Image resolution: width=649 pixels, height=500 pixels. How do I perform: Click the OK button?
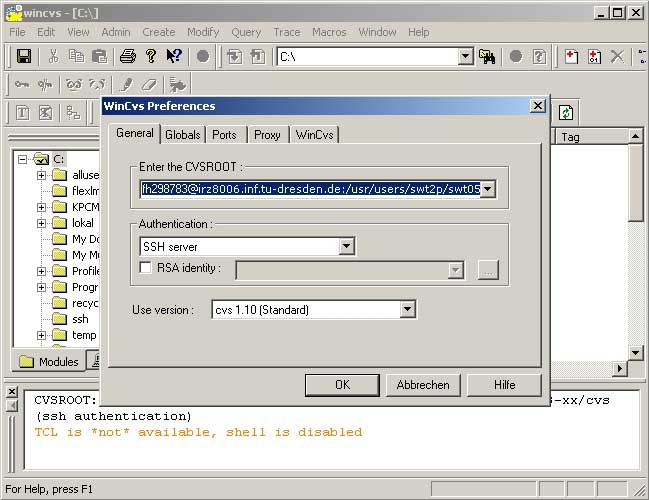pos(342,385)
